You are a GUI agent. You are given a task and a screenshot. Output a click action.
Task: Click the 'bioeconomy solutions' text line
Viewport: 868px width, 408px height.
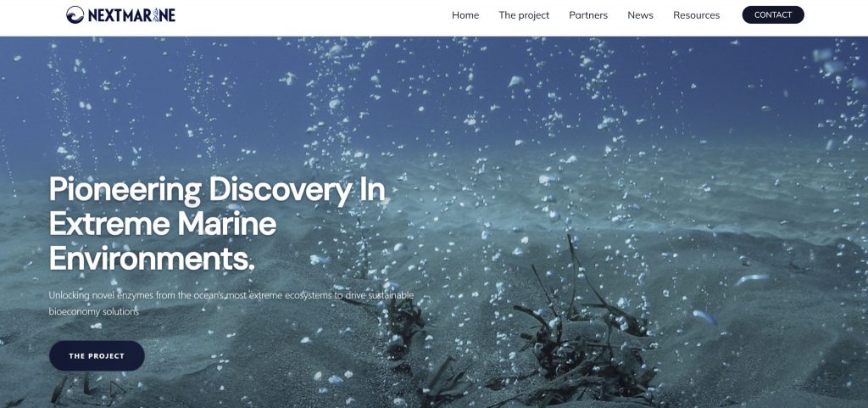[x=93, y=311]
